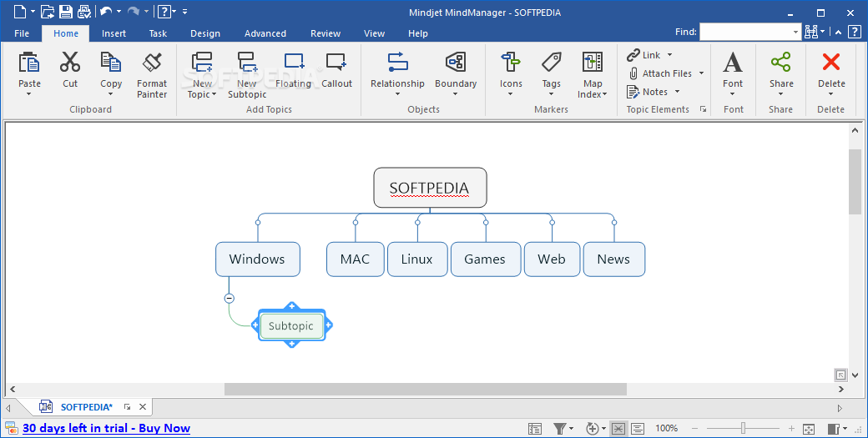Open the File menu
This screenshot has height=438, width=868.
[22, 33]
